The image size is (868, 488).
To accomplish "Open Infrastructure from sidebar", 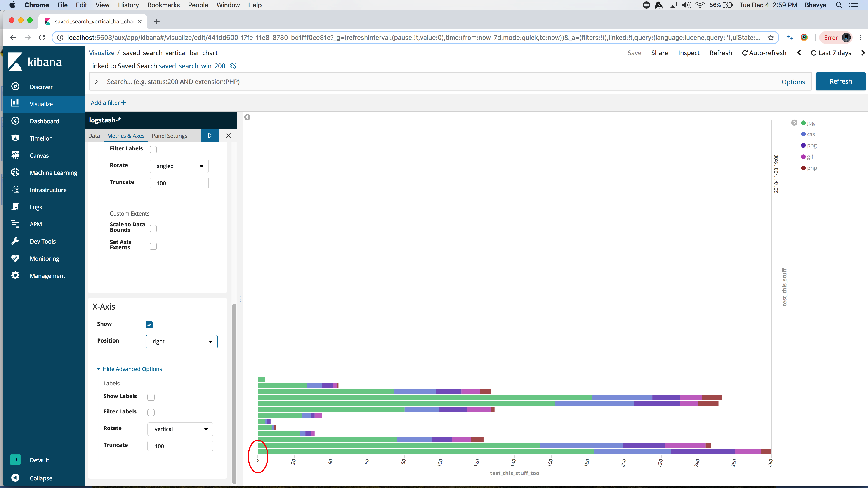I will click(x=48, y=190).
